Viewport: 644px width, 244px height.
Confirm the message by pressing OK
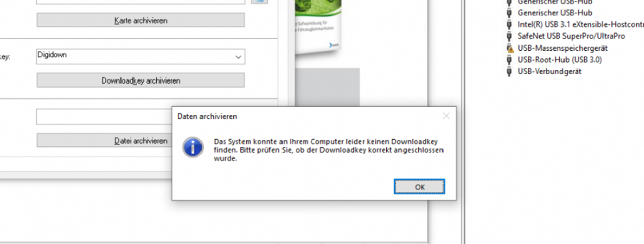click(419, 187)
